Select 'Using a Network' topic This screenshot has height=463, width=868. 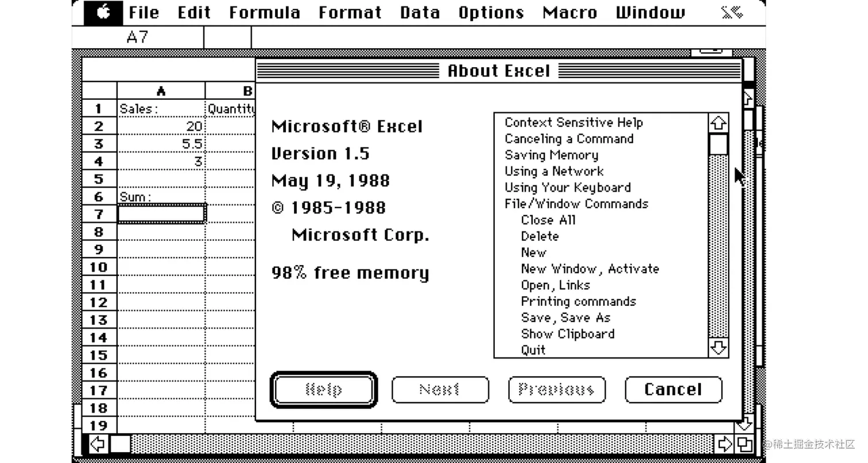click(x=554, y=171)
